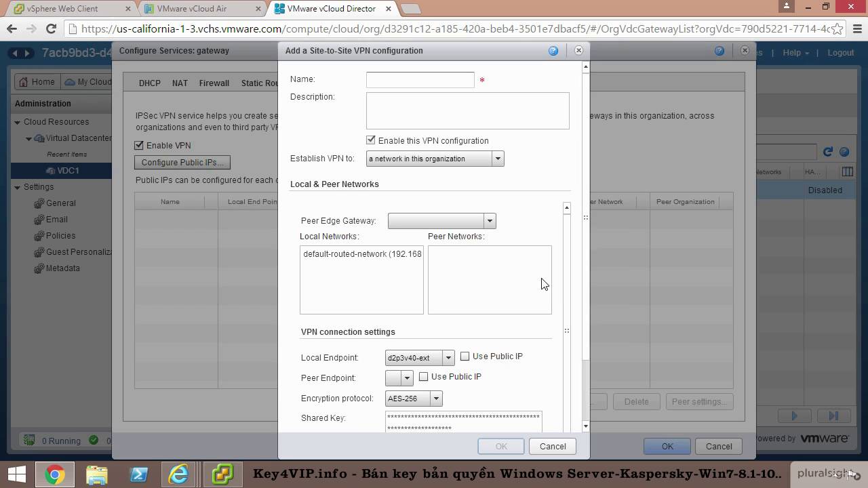Click Logout link
Viewport: 868px width, 488px height.
pos(841,53)
